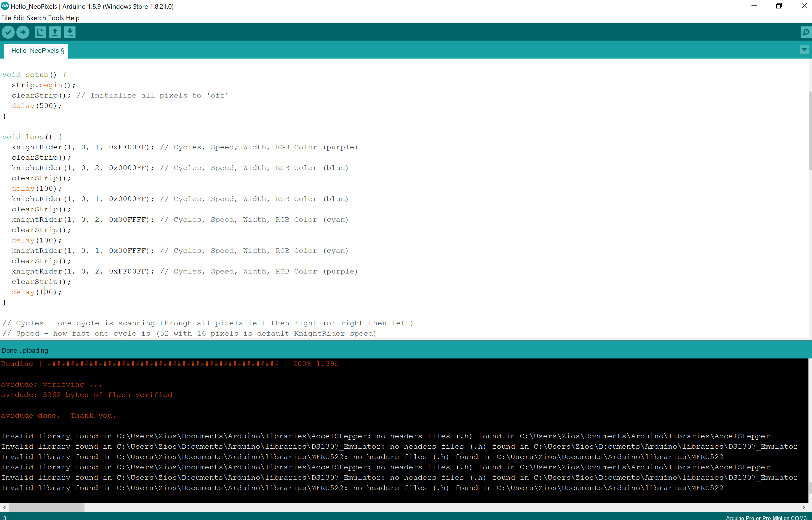Viewport: 812px width, 520px height.
Task: Click the Verify checkmark button
Action: 8,32
